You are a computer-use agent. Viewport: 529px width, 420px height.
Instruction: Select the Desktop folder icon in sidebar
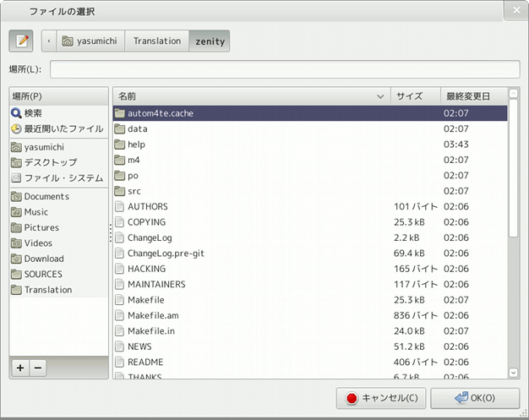coord(16,162)
